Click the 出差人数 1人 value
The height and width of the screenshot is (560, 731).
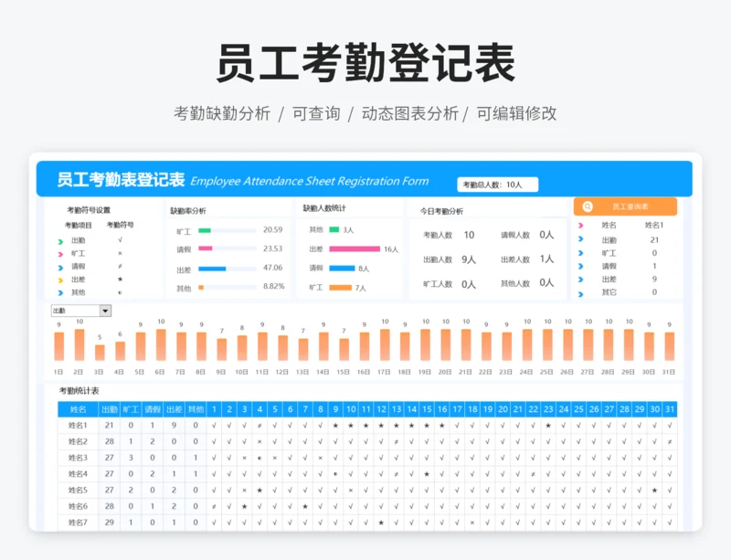pos(546,259)
